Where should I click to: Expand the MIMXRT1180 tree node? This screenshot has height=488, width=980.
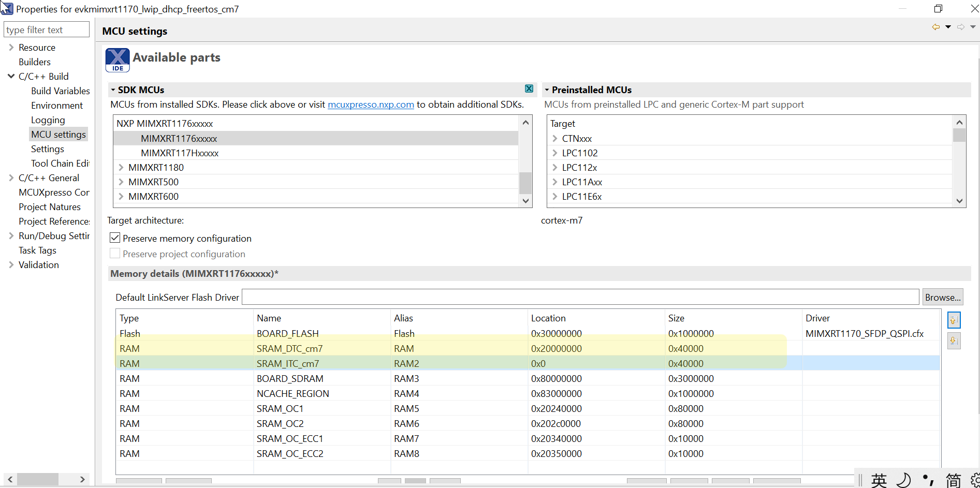point(121,167)
